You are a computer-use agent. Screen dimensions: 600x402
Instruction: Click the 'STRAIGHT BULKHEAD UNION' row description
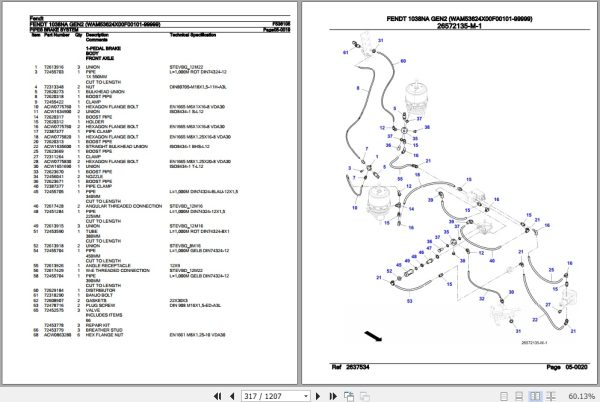pos(117,146)
